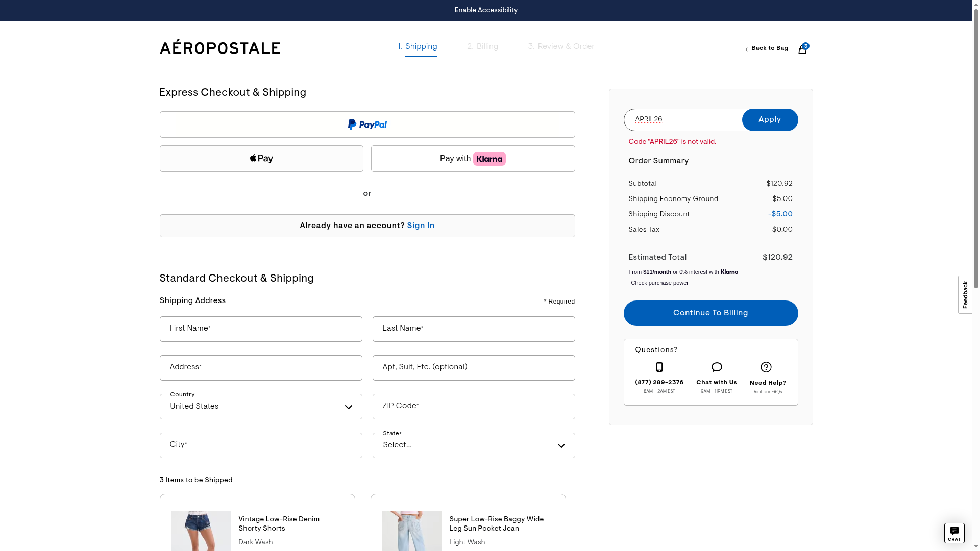Go Back to Bag
980x551 pixels.
click(x=767, y=48)
